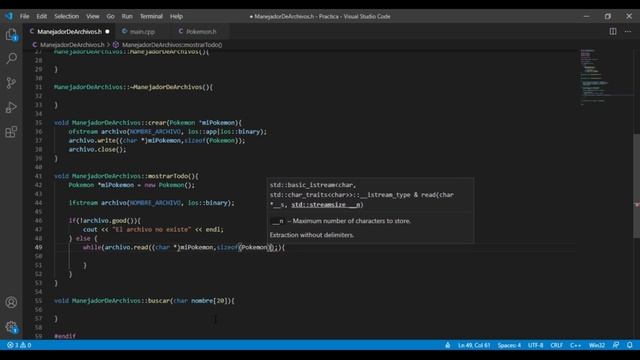
Task: Open the Help menu
Action: click(176, 16)
